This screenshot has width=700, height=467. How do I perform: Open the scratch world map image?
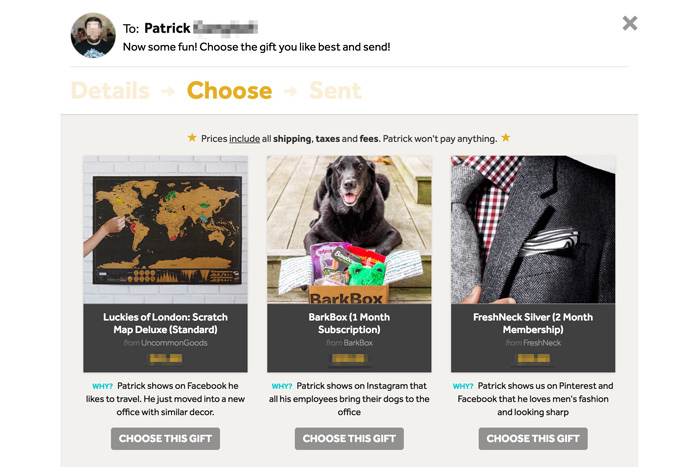tap(165, 229)
